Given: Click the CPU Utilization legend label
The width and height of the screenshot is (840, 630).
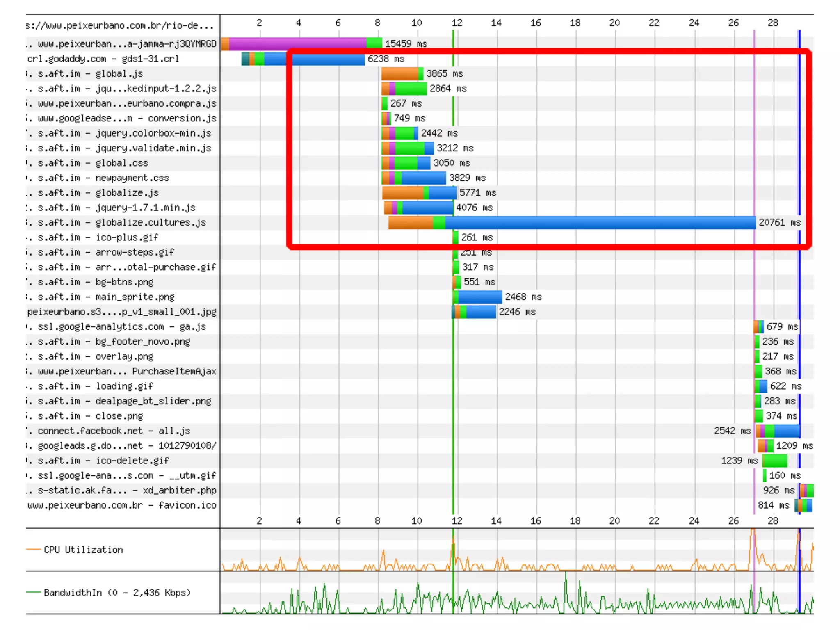Looking at the screenshot, I should [x=83, y=550].
